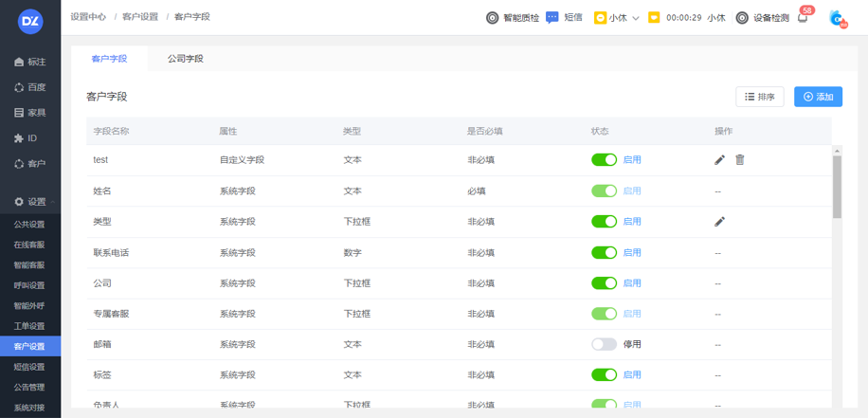Delete the test field using trash icon
This screenshot has height=418, width=868.
740,160
